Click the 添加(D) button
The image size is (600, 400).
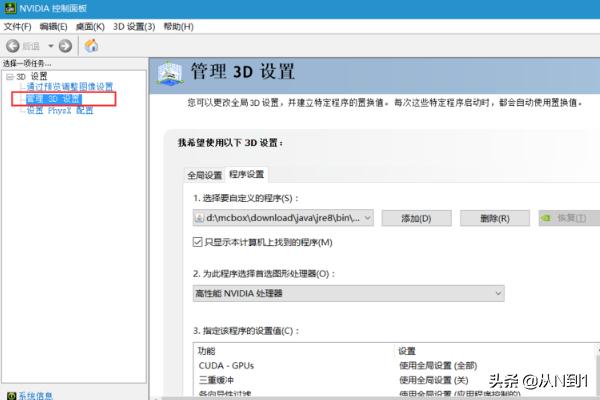(416, 218)
